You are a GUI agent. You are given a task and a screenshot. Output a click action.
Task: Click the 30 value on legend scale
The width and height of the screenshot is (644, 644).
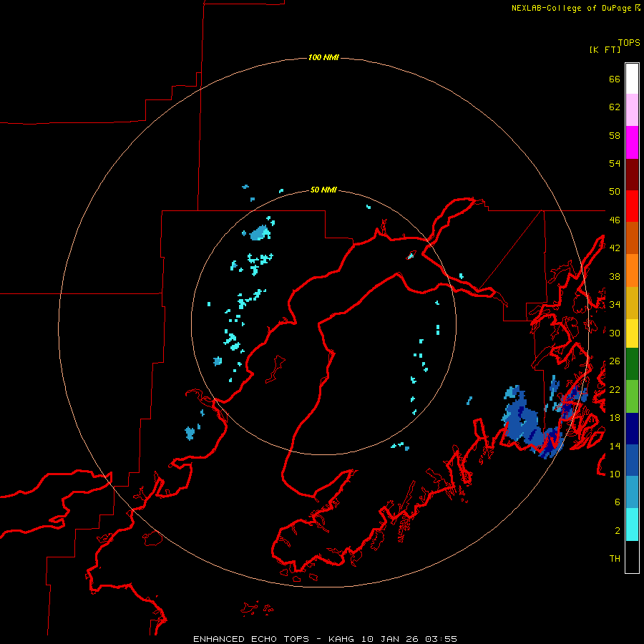point(615,333)
